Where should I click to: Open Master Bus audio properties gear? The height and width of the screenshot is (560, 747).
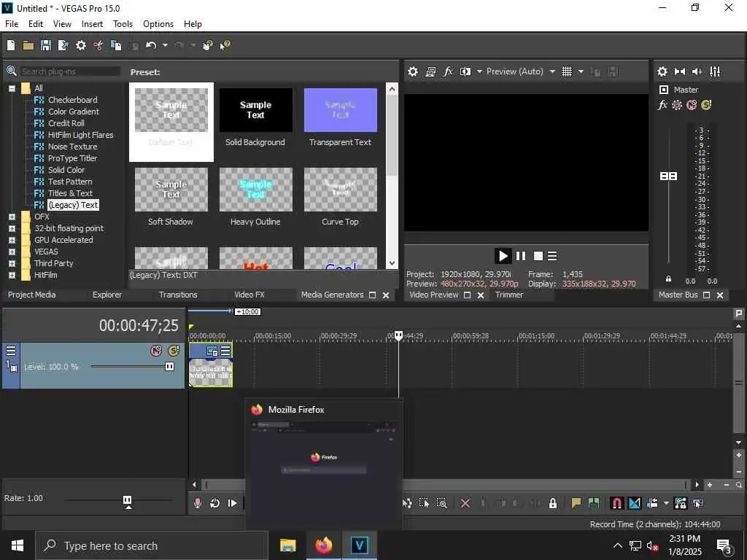(662, 71)
